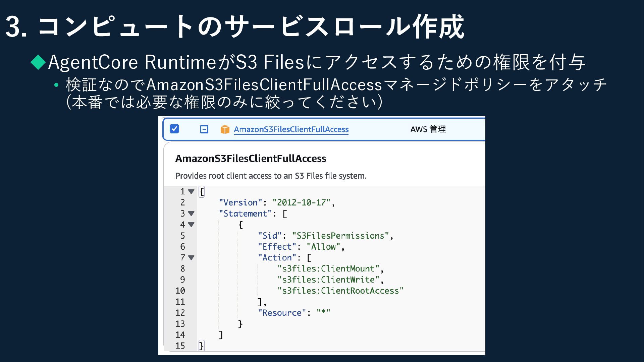This screenshot has width=644, height=362.
Task: Click the s3files:ClientRootAccess action line
Action: point(340,291)
